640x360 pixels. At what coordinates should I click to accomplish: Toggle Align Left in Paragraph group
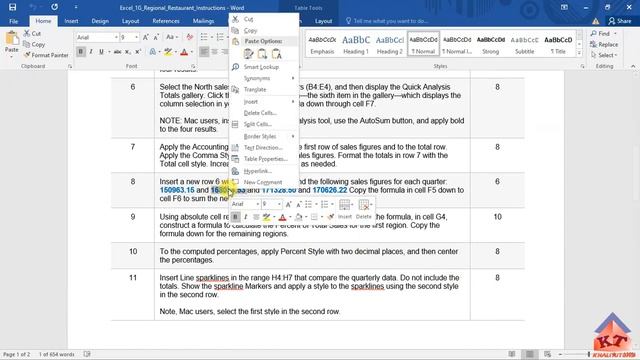[204, 52]
